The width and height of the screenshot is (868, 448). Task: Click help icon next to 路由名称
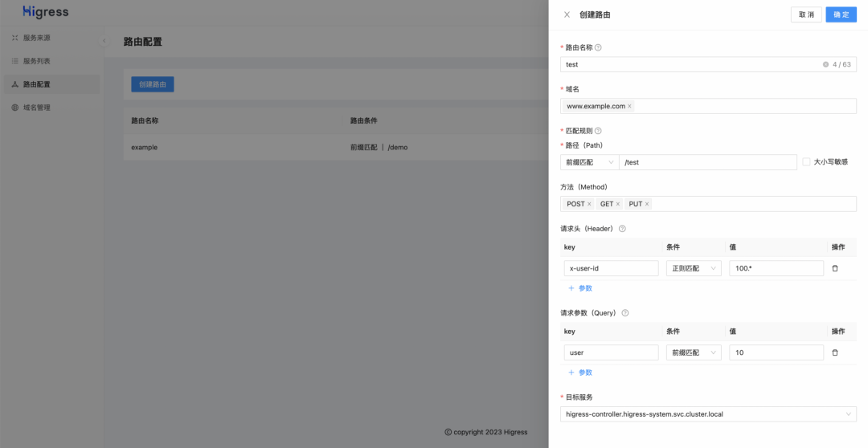[598, 47]
